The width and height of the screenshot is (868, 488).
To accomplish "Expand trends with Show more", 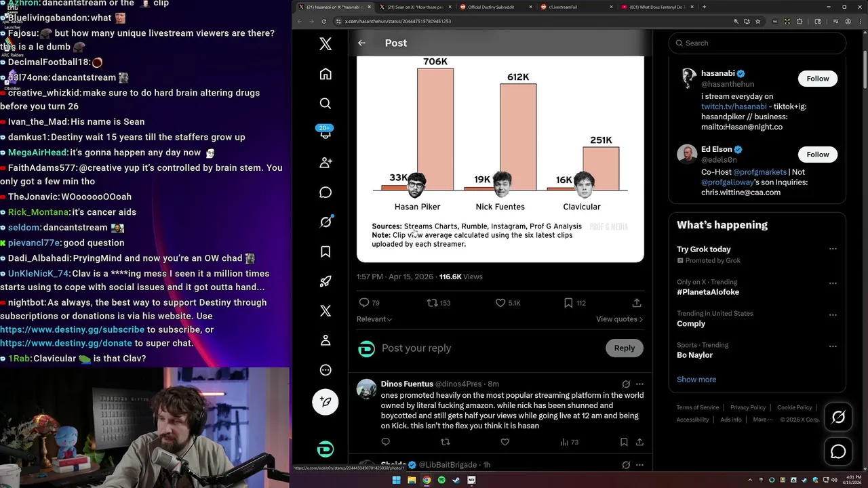I will coord(696,380).
